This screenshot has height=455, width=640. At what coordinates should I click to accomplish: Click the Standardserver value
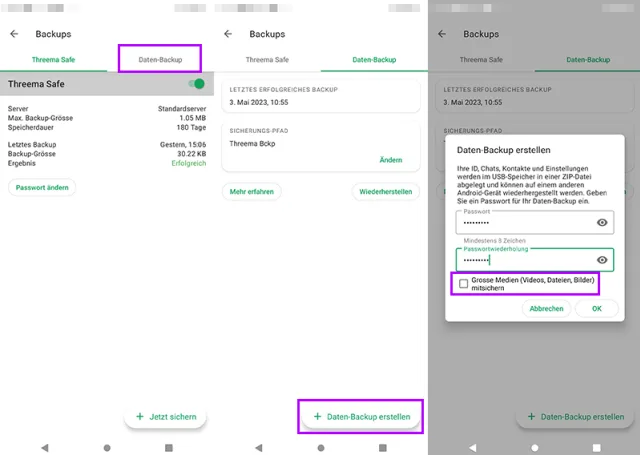pos(182,109)
